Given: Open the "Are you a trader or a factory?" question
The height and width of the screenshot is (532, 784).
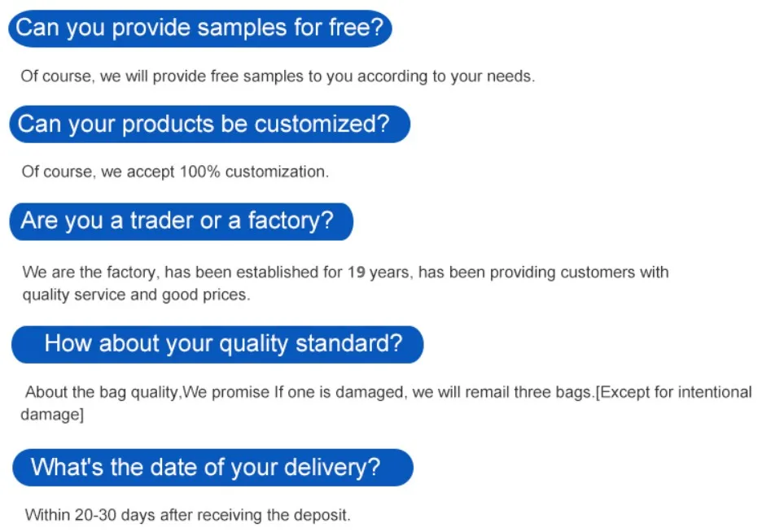Looking at the screenshot, I should 181,221.
